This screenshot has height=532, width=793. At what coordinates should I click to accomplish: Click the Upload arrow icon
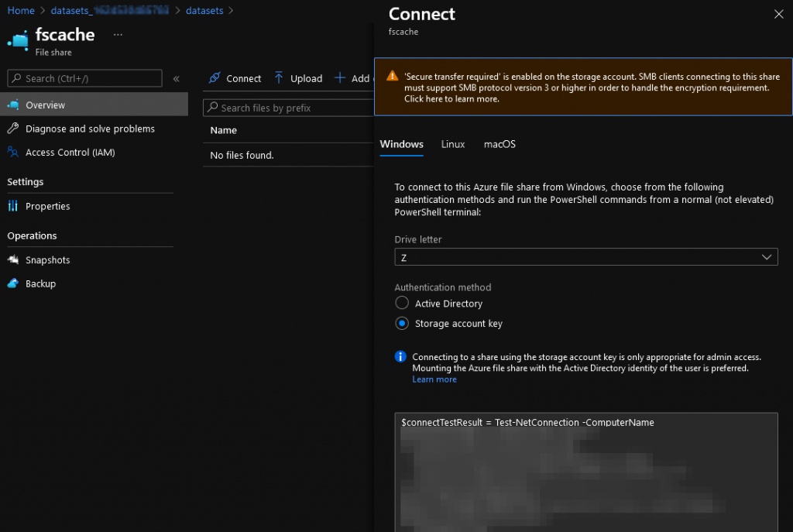279,78
